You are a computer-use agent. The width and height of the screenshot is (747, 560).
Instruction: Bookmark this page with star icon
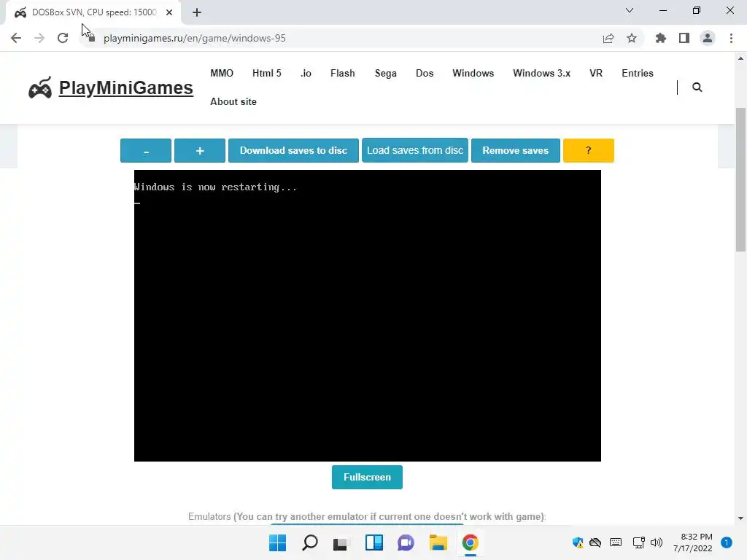(x=632, y=38)
